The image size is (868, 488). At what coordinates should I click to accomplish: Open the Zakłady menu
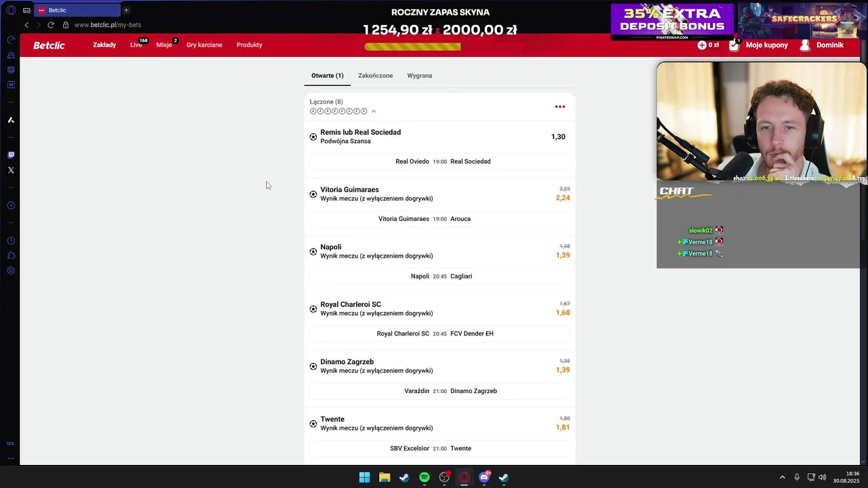(x=104, y=45)
